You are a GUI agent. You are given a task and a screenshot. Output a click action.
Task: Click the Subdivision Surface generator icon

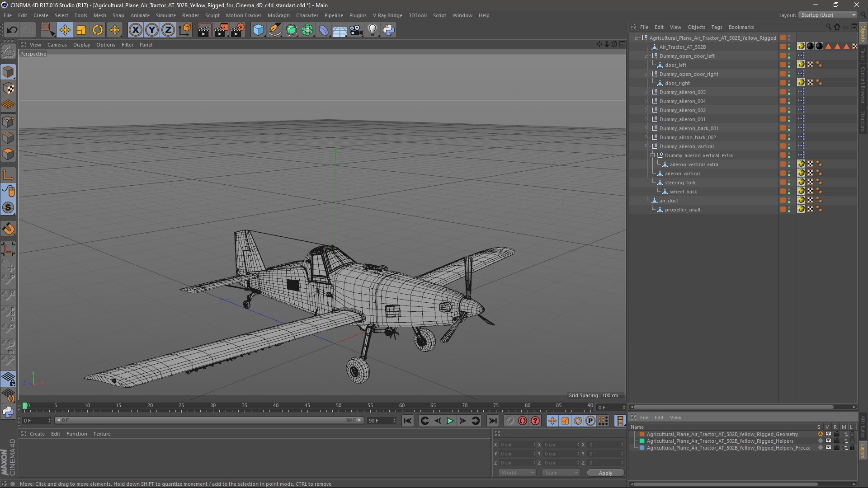point(292,30)
